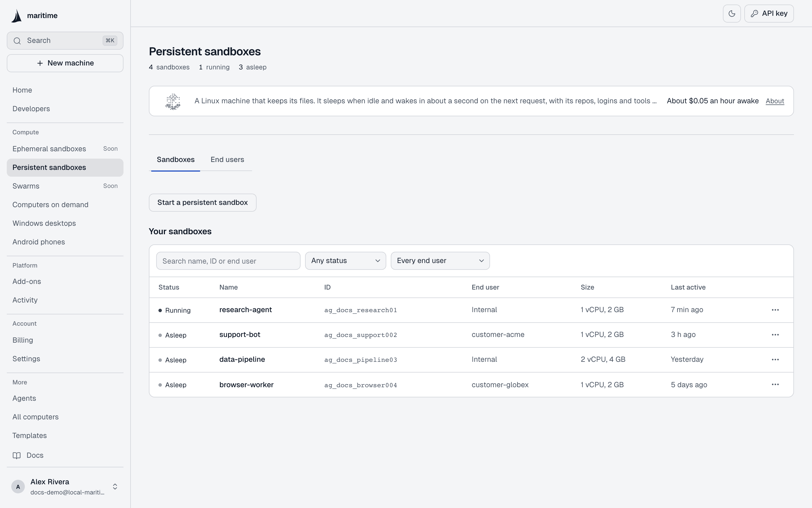Click the maritime sailboat logo
The width and height of the screenshot is (812, 508).
click(x=16, y=16)
